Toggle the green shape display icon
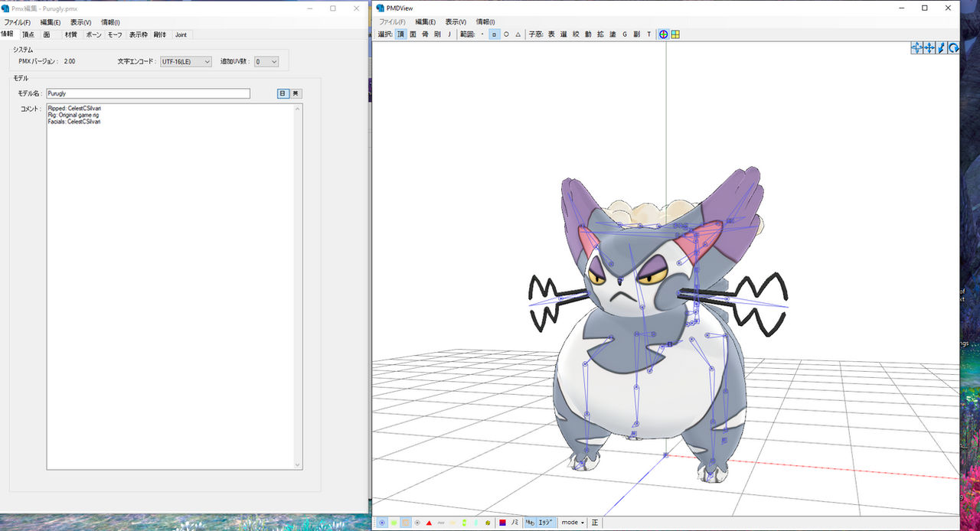The width and height of the screenshot is (980, 531). click(394, 523)
